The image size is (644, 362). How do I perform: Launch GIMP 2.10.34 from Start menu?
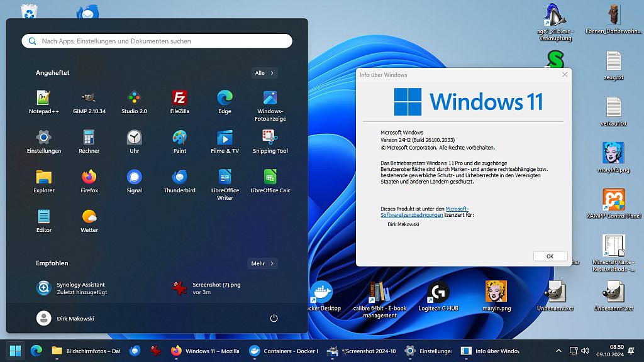tap(89, 102)
